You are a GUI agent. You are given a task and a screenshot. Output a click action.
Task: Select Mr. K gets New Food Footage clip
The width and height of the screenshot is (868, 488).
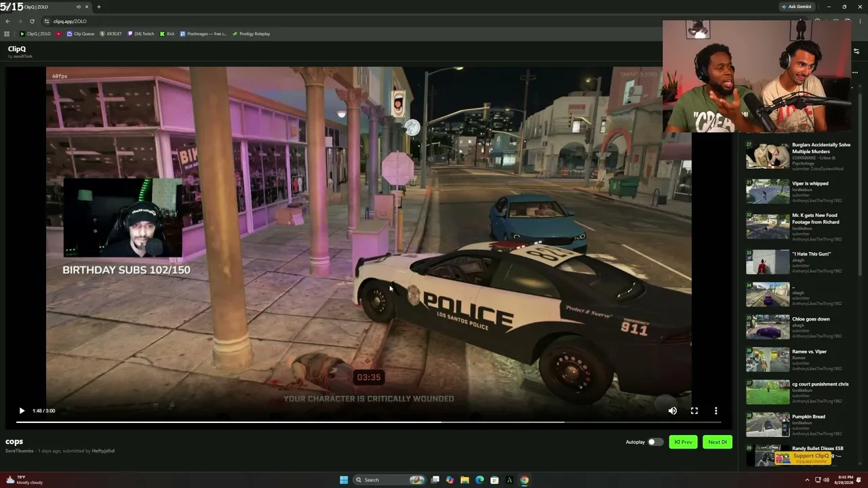[798, 227]
